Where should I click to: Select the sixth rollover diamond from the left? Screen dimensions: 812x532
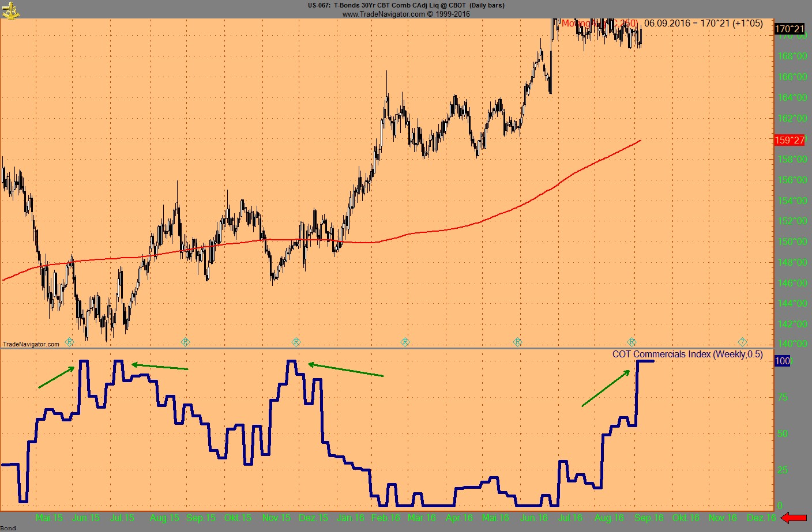tap(631, 342)
